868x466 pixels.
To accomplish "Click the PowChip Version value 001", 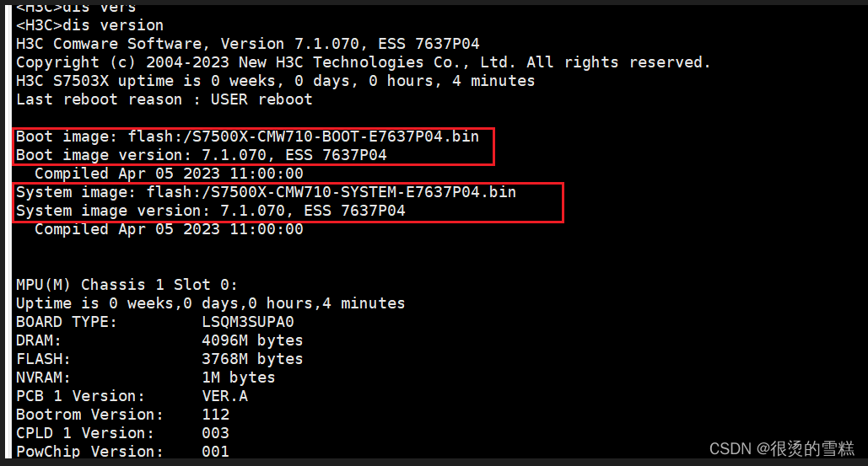I will [215, 452].
